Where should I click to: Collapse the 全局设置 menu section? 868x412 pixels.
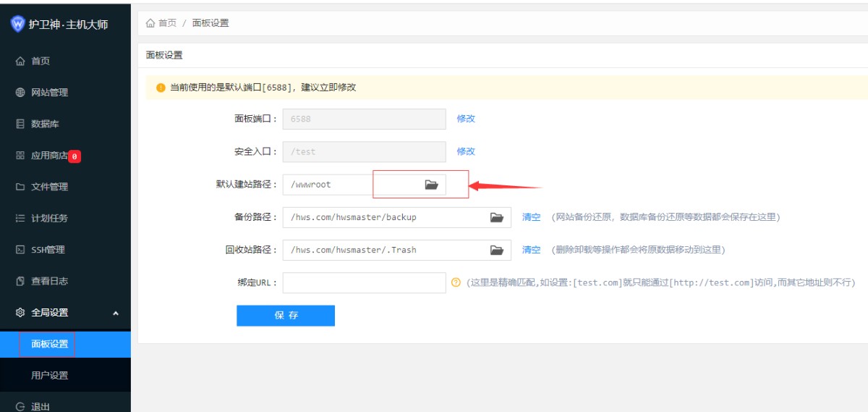[x=116, y=313]
